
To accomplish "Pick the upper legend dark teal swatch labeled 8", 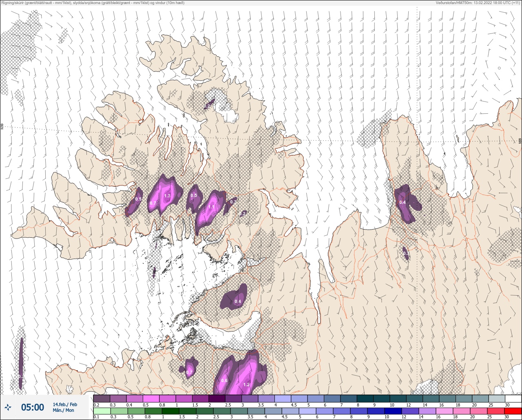I will [x=365, y=398].
